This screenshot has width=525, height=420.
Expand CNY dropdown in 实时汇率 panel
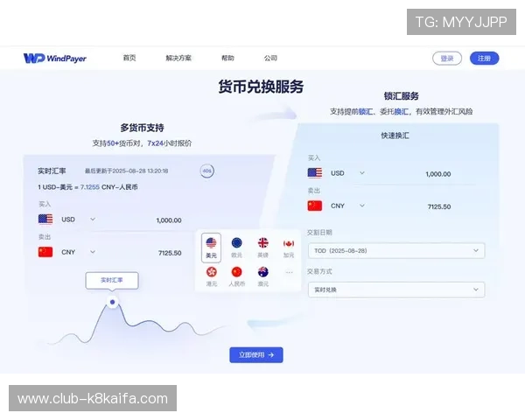(93, 251)
